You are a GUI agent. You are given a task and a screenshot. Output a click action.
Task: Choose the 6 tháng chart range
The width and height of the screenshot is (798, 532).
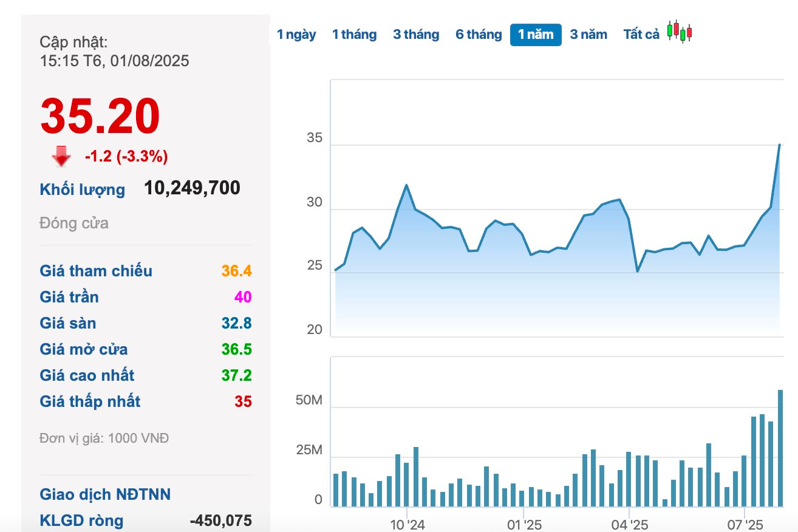(479, 35)
